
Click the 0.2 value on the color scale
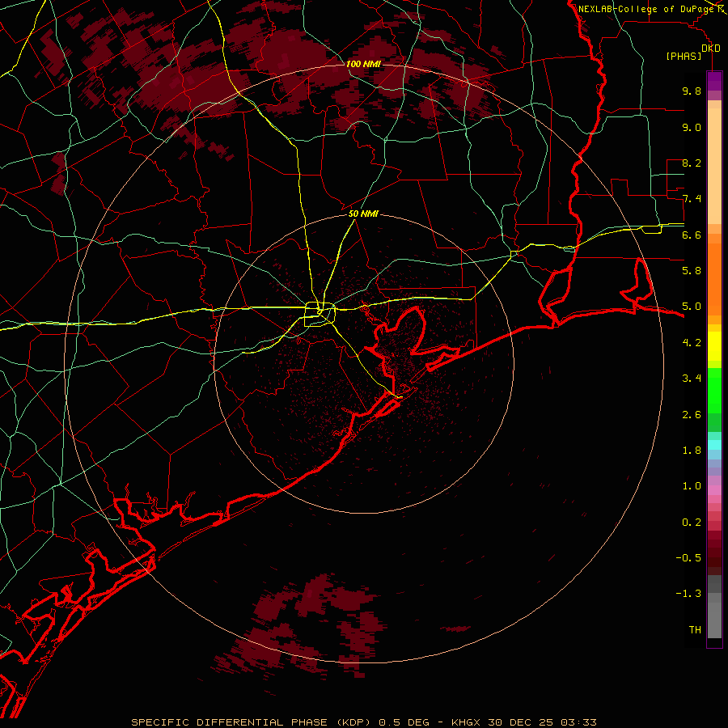[692, 523]
